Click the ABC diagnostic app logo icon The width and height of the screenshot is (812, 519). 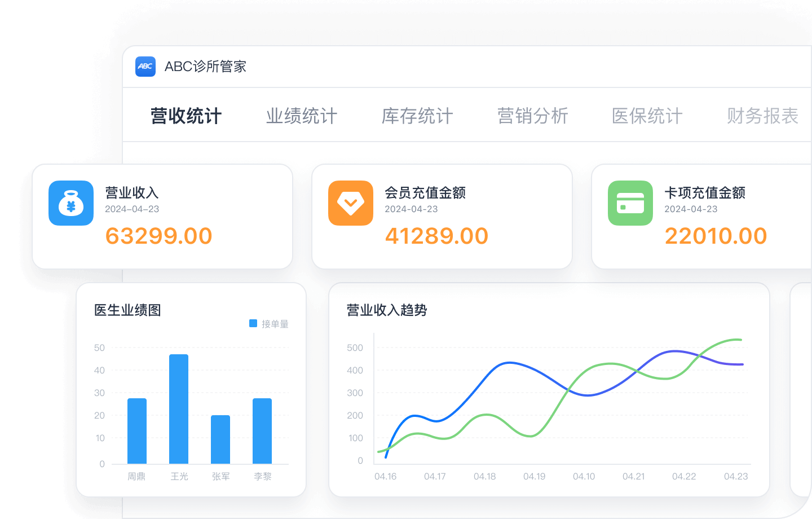[x=145, y=67]
